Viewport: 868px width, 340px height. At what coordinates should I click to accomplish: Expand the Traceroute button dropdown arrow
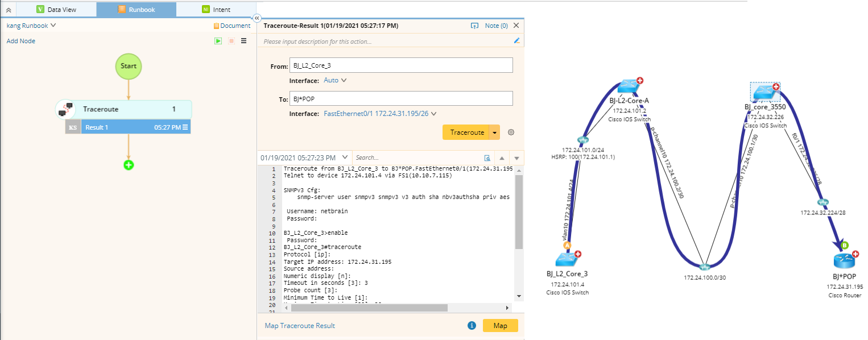494,132
